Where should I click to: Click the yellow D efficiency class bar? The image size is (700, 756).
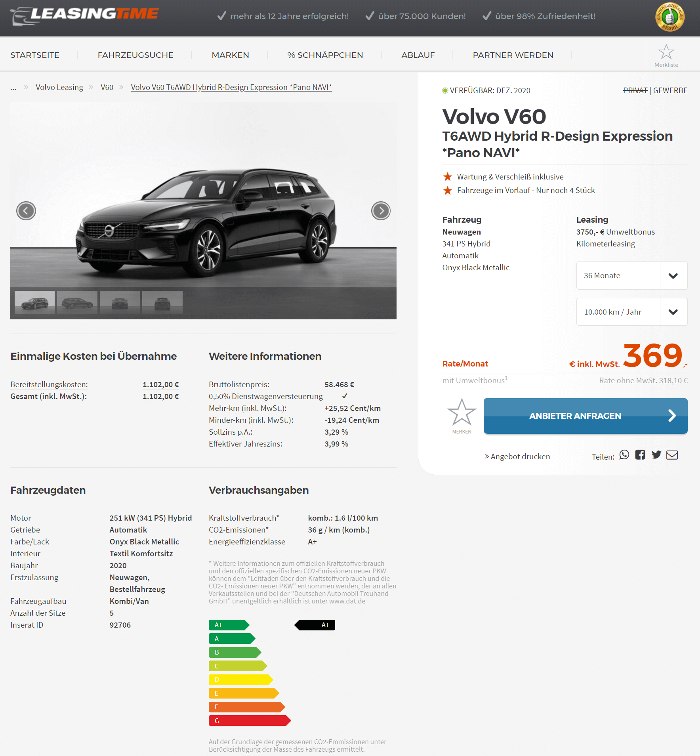[x=241, y=680]
